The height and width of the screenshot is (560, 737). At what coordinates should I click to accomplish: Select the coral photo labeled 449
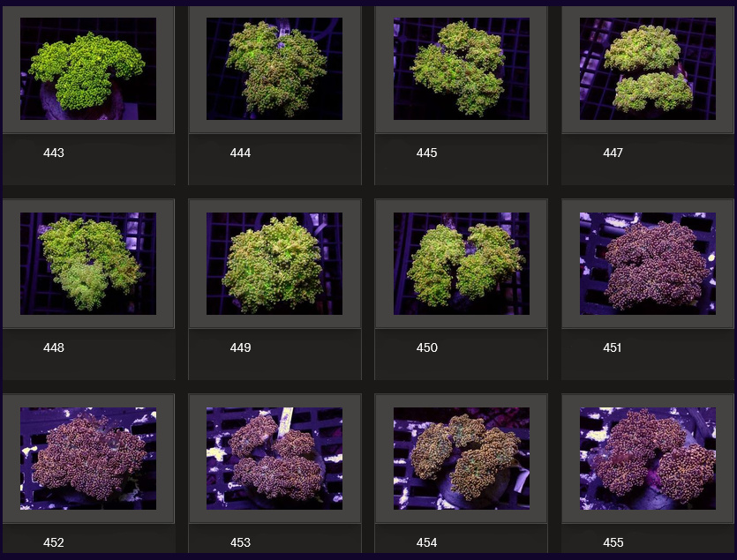274,264
